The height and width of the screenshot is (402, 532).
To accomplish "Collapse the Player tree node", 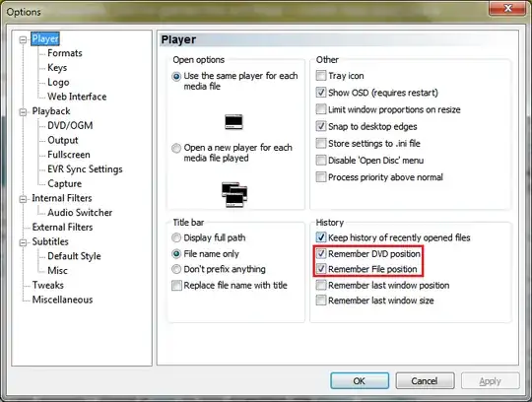I will (x=23, y=39).
